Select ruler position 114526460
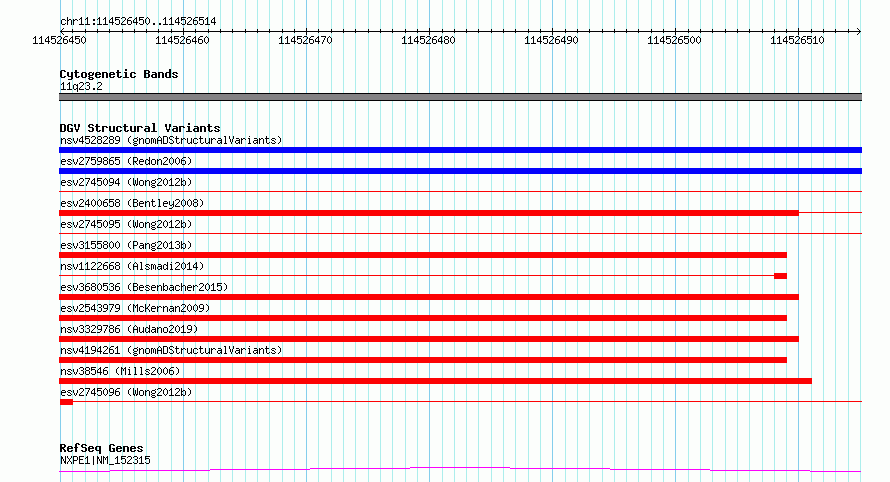 (182, 40)
